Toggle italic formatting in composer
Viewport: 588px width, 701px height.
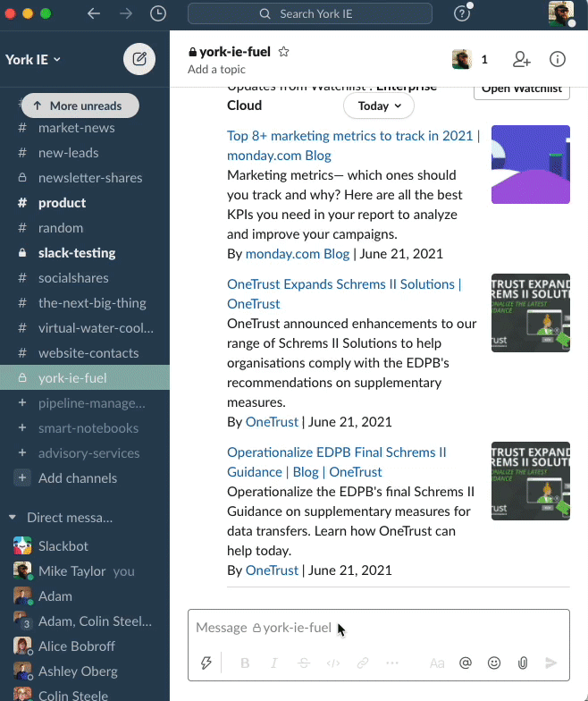(x=274, y=663)
